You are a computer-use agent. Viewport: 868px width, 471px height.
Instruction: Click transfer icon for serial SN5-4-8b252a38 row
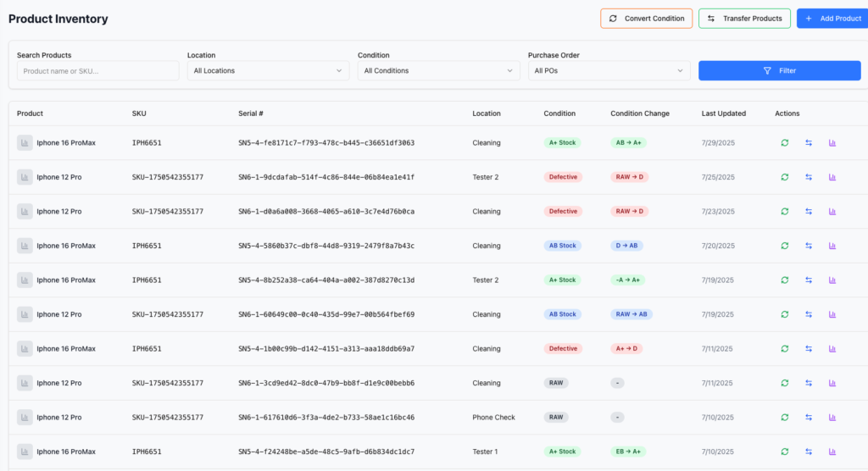click(x=809, y=280)
